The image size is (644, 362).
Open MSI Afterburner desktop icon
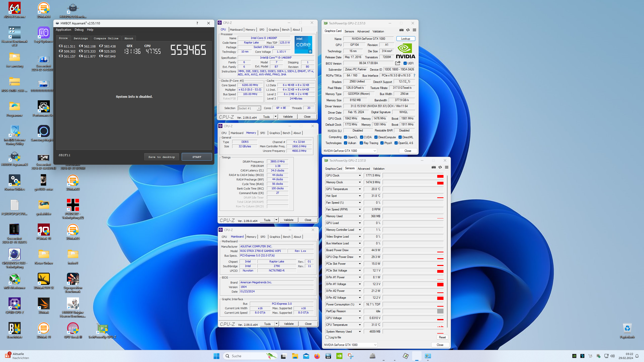click(15, 281)
